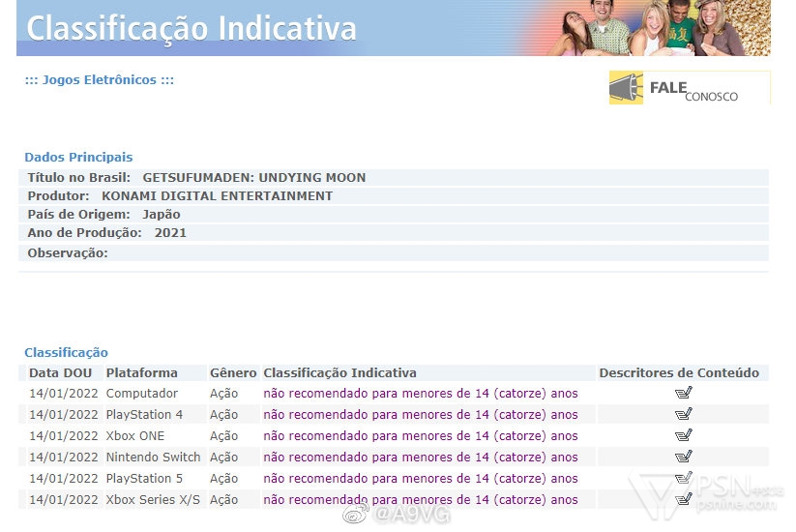Click the banner photo of people

point(658,28)
